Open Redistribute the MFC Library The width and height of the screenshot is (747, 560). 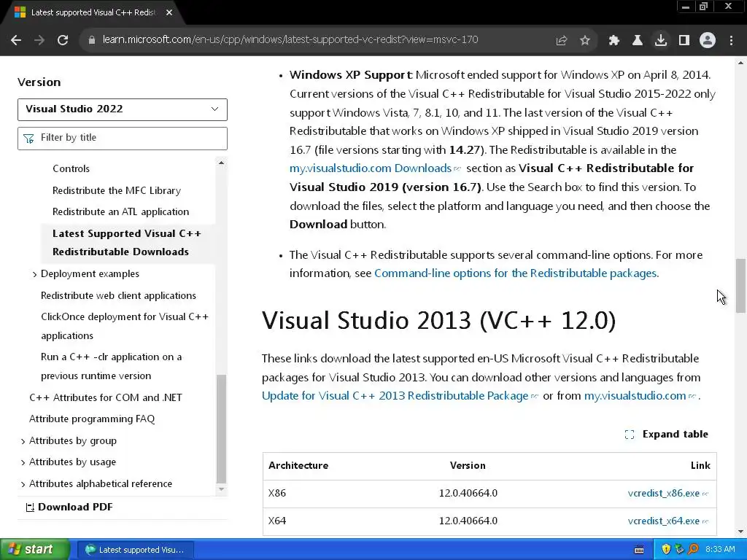(117, 190)
